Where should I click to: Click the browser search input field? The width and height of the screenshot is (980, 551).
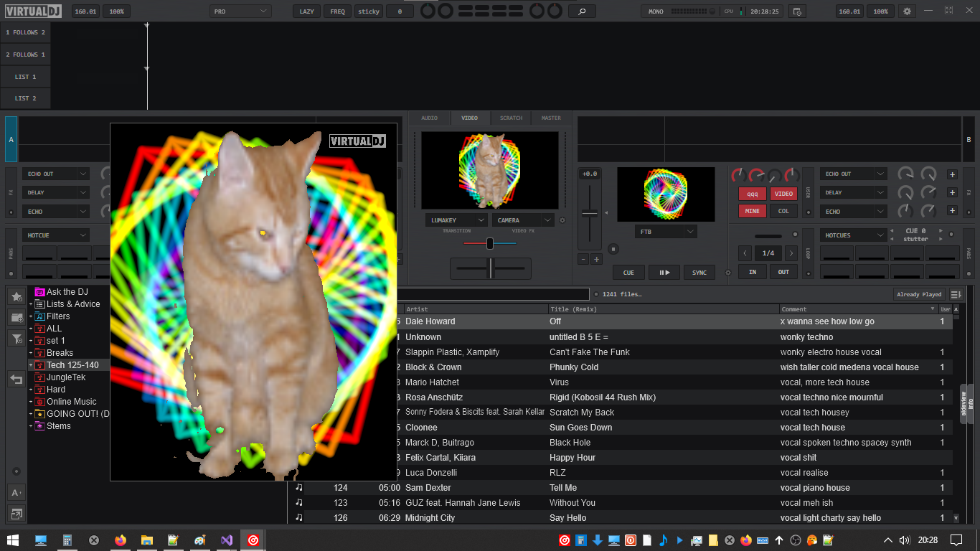494,294
